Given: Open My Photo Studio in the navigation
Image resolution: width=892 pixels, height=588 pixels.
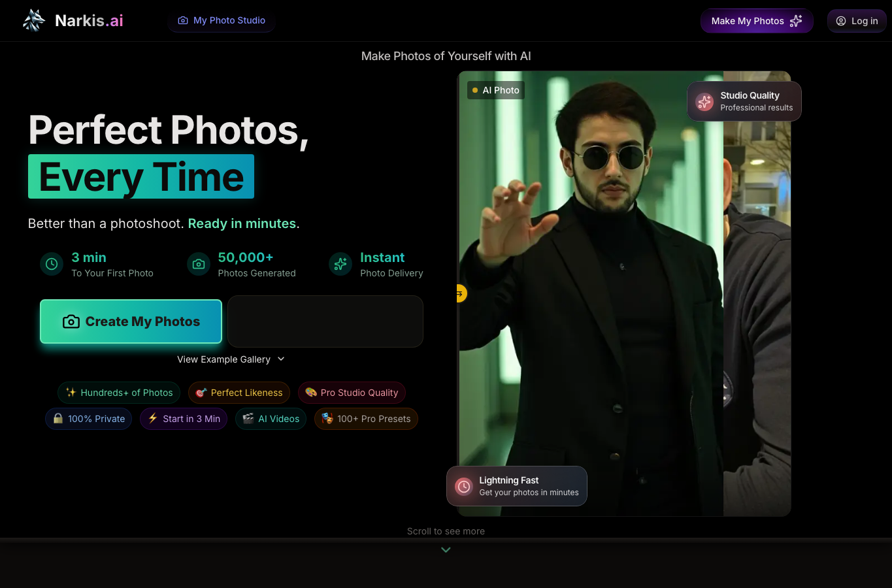Looking at the screenshot, I should point(222,20).
